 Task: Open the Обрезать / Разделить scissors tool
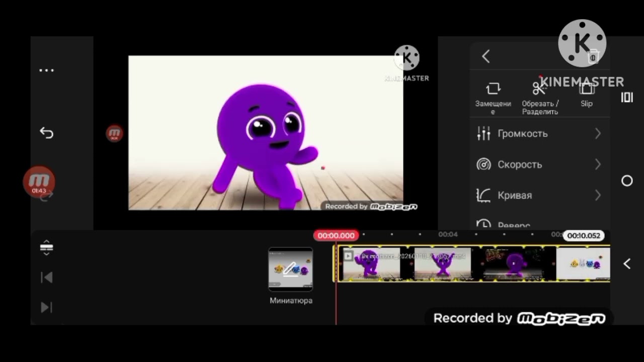[x=540, y=98]
